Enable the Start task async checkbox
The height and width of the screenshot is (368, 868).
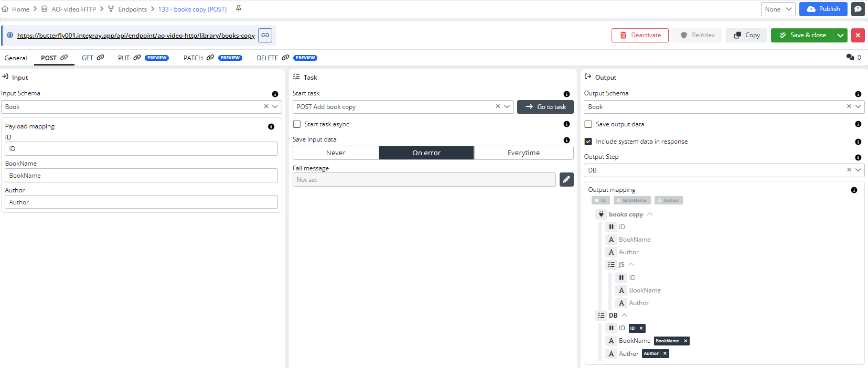[x=297, y=124]
